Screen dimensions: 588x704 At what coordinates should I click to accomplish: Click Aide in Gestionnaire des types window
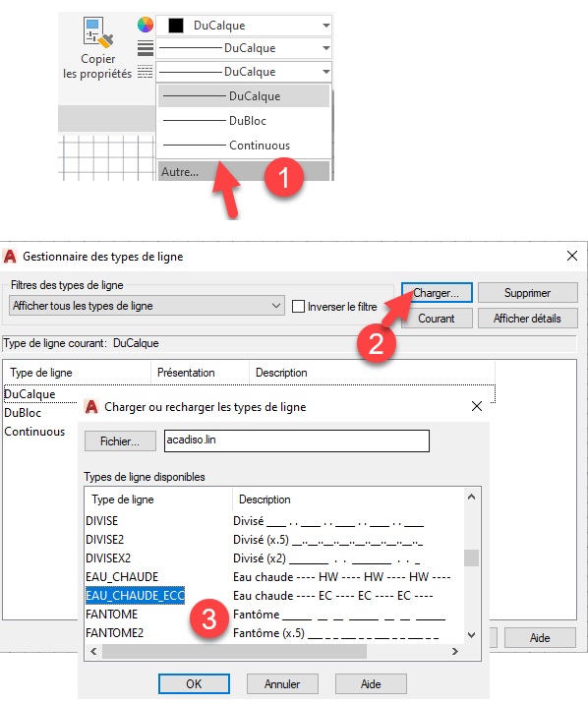540,637
